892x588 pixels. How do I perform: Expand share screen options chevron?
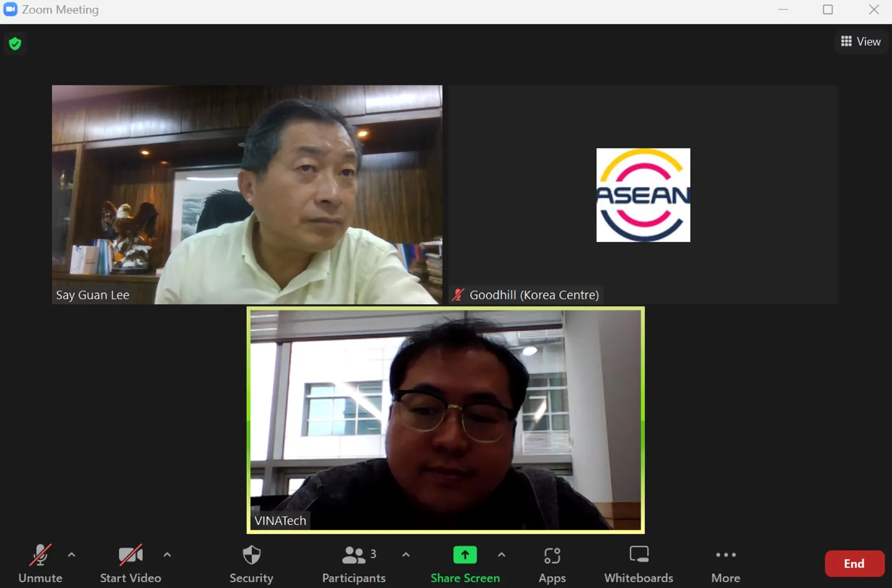tap(501, 555)
